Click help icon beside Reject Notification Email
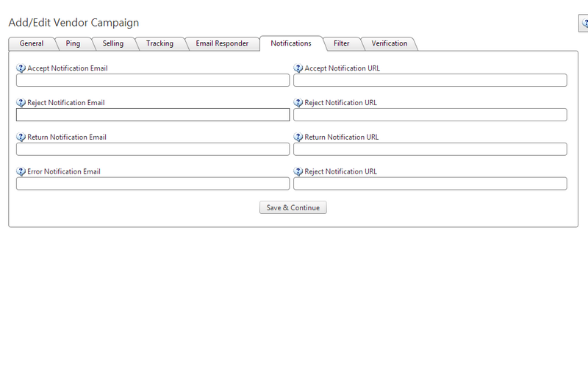588x386 pixels. coord(21,103)
